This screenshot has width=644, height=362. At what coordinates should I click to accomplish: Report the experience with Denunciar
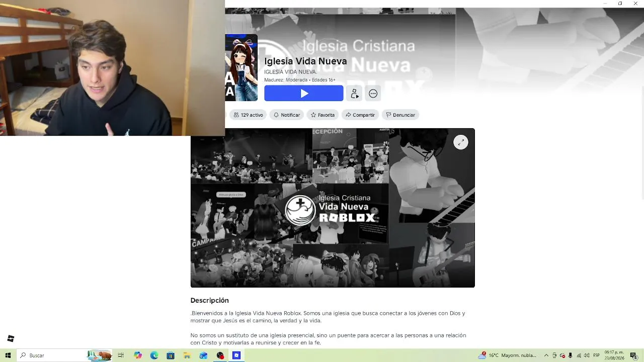[x=400, y=115]
